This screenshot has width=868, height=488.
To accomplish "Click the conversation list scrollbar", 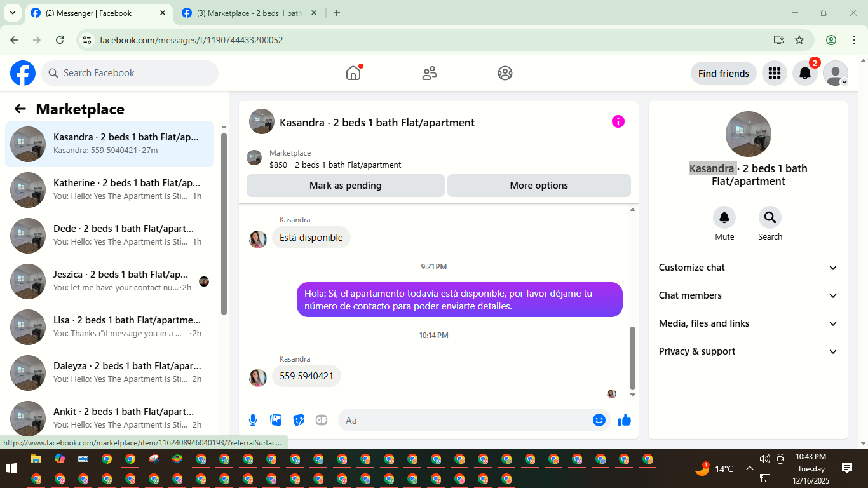I will pos(224,224).
